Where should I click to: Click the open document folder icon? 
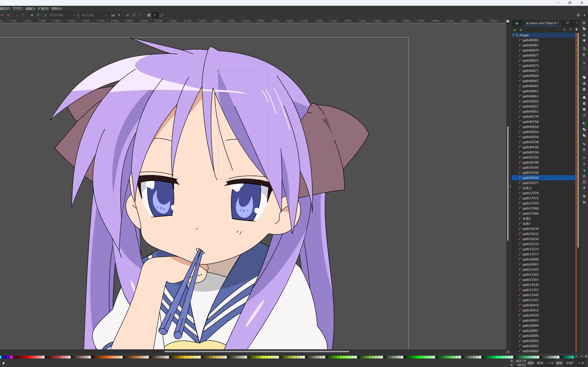584,29
